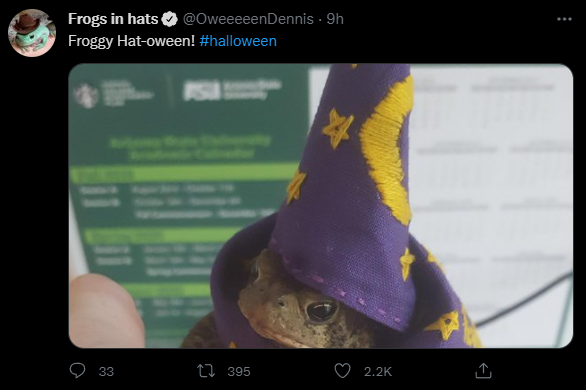Click the 9h timestamp
Viewport: 586px width, 390px height.
[x=335, y=19]
